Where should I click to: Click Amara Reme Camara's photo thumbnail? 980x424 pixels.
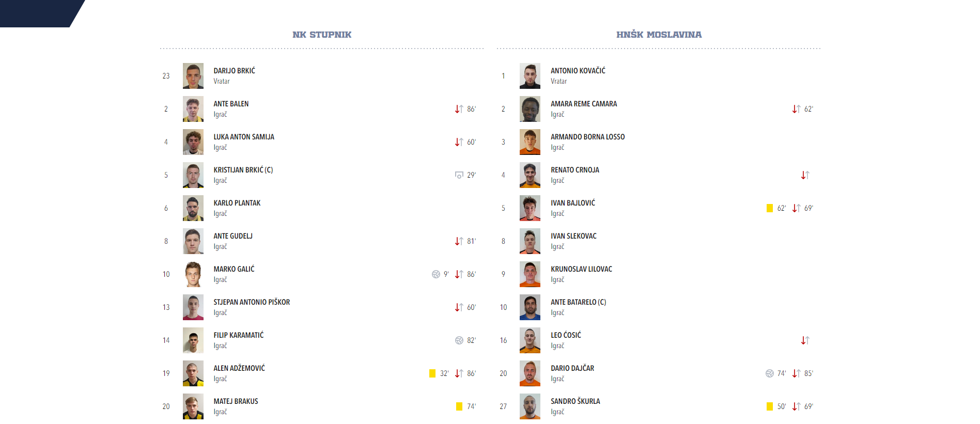coord(530,109)
